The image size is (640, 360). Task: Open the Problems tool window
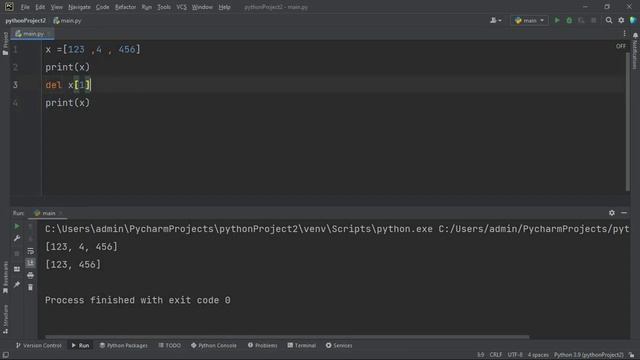[262, 345]
